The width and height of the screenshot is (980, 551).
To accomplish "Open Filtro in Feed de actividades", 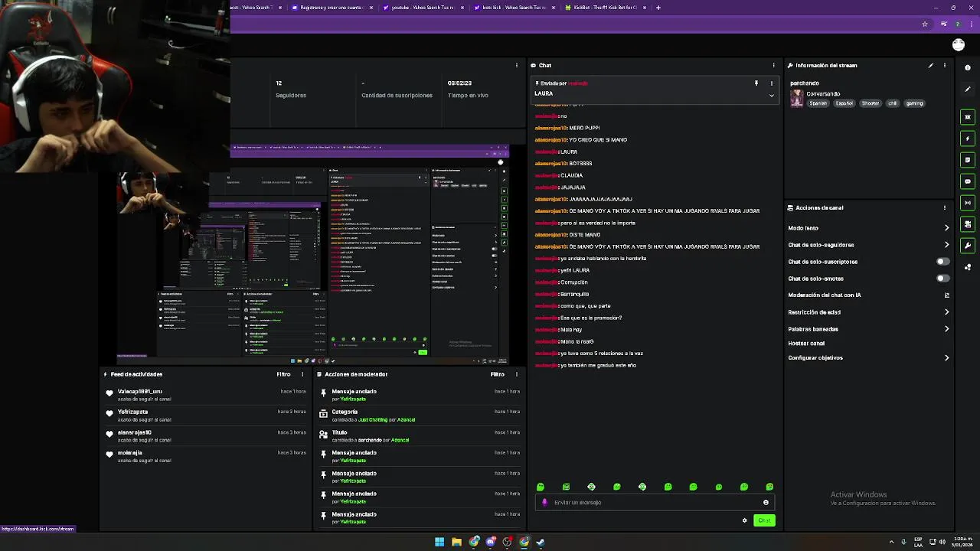I will click(x=283, y=374).
